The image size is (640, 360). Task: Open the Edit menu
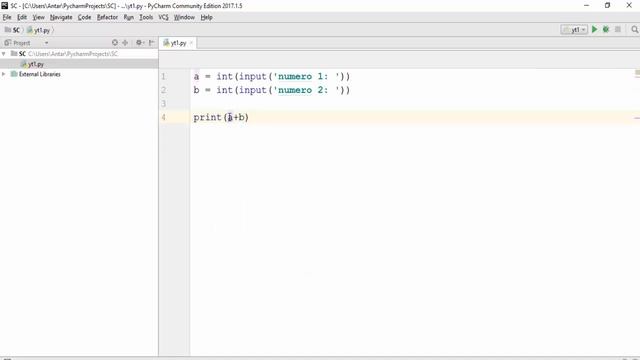(22, 17)
